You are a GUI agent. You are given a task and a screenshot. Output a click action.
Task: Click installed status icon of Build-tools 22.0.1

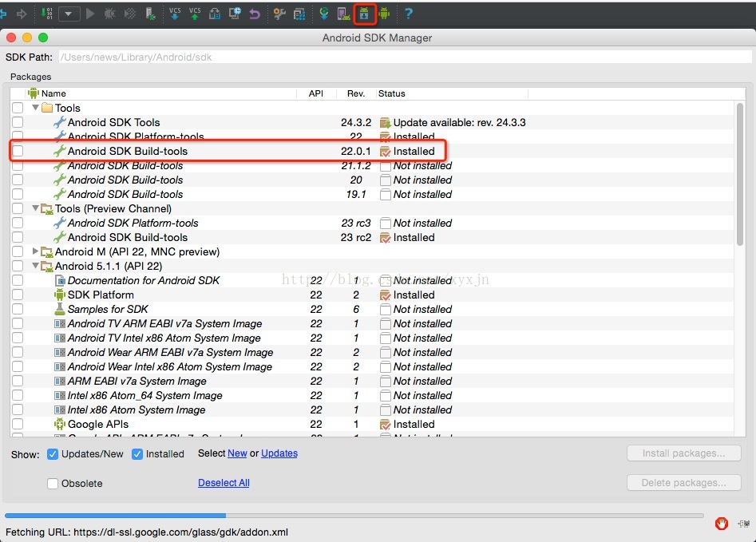pyautogui.click(x=385, y=152)
